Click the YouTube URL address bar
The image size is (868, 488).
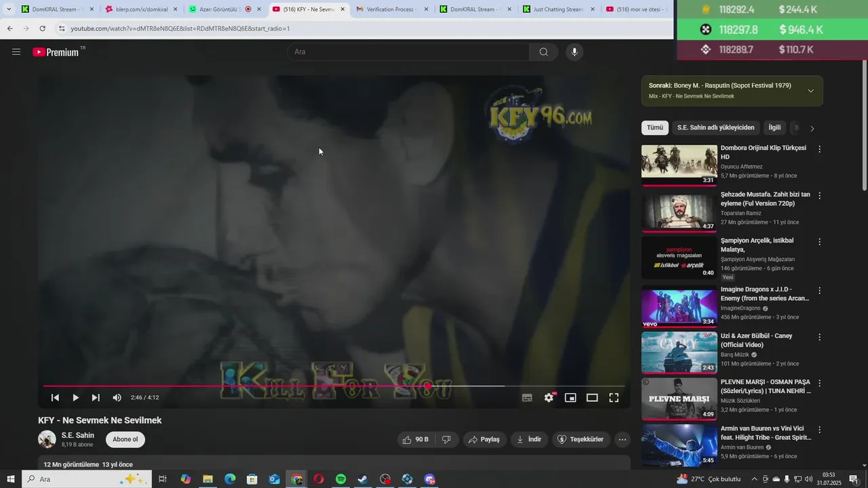(366, 28)
